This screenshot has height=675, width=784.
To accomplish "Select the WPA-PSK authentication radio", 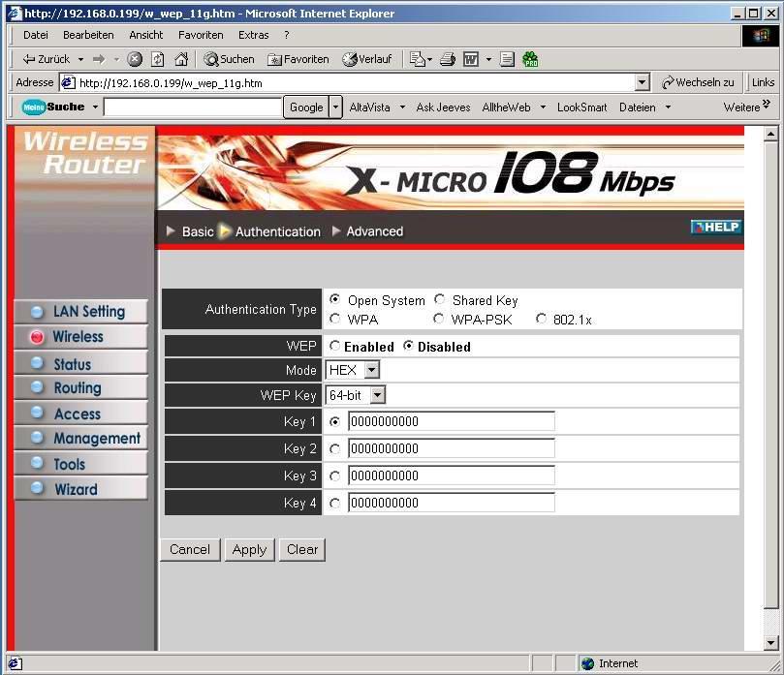I will click(438, 319).
